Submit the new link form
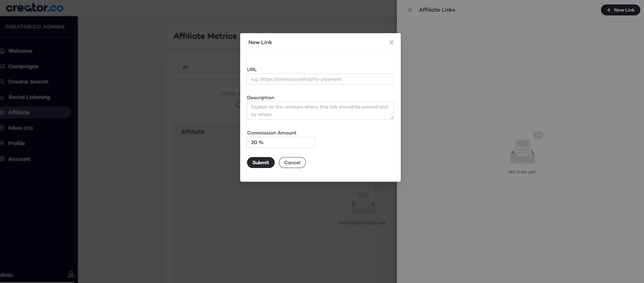 pyautogui.click(x=261, y=163)
